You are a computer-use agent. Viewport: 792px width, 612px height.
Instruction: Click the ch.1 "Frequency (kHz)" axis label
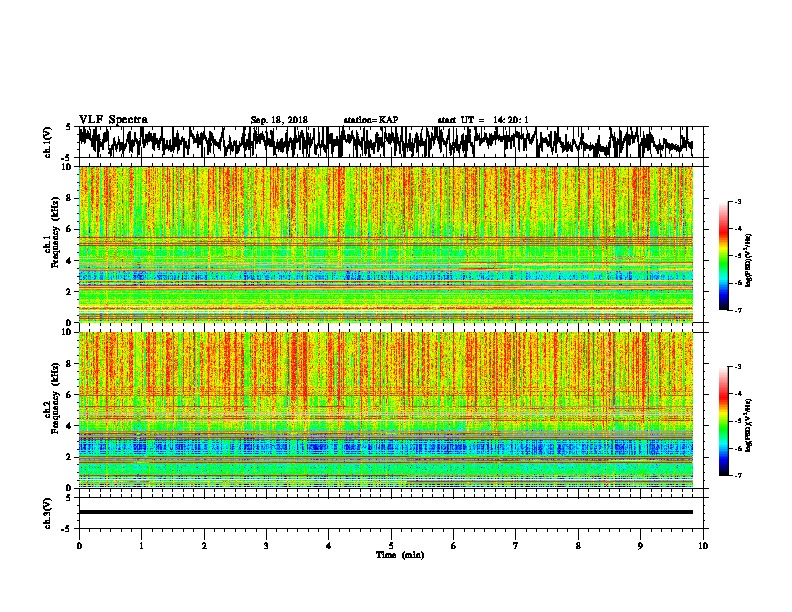[55, 233]
